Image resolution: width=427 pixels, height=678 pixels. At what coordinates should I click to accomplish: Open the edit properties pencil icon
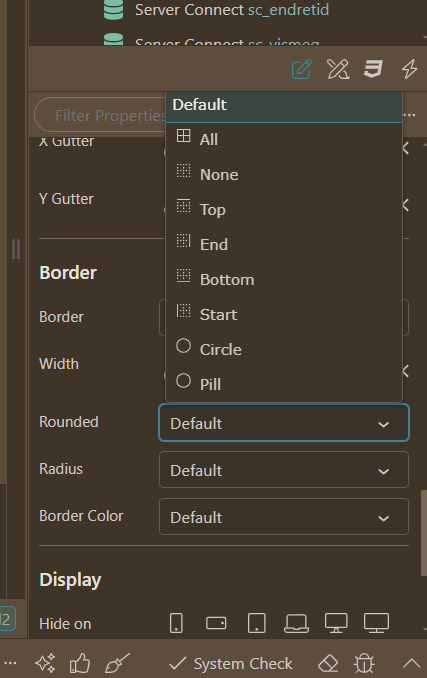click(x=301, y=69)
